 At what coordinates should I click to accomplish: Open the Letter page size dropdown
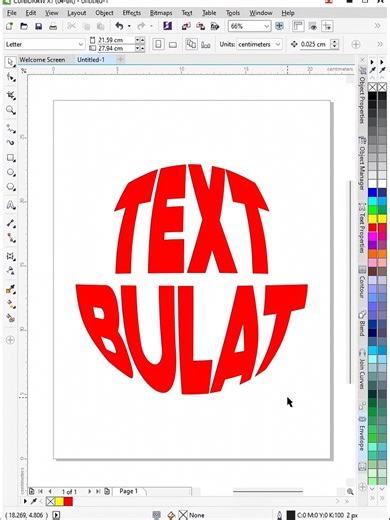pyautogui.click(x=81, y=44)
